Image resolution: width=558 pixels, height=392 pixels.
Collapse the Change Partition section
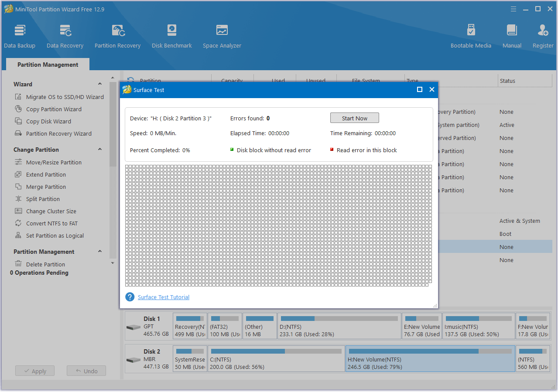pyautogui.click(x=100, y=150)
